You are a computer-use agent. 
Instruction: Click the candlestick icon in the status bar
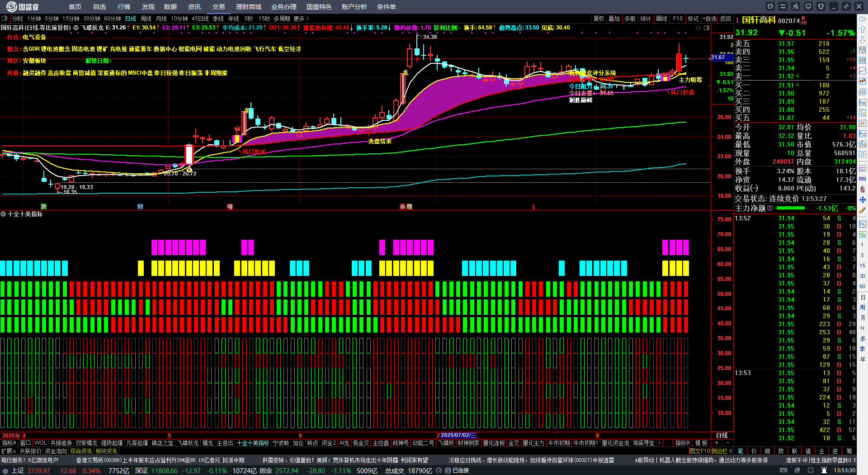pyautogui.click(x=797, y=470)
